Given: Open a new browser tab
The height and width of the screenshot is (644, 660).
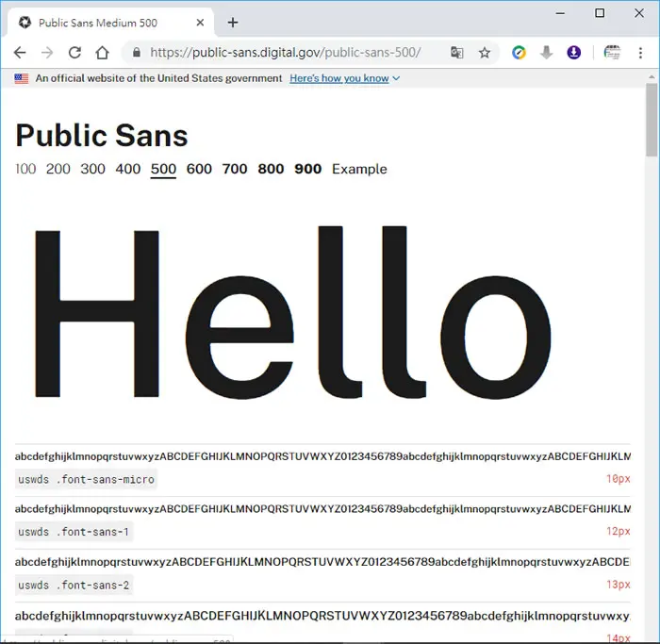Looking at the screenshot, I should (233, 23).
